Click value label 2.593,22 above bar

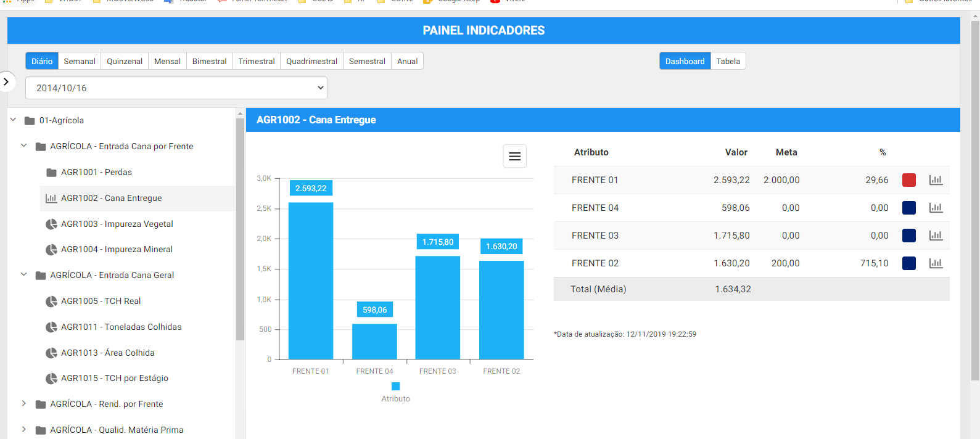coord(311,188)
